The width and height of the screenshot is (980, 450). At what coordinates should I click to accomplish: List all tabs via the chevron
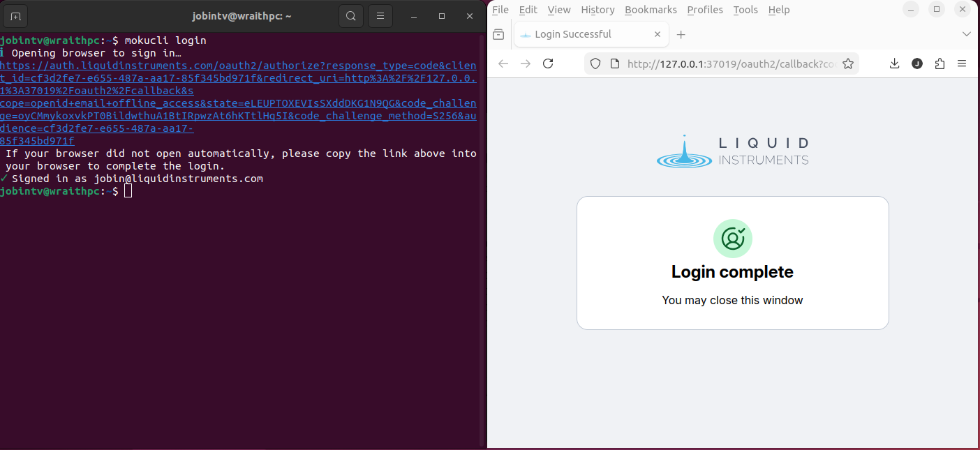click(967, 33)
